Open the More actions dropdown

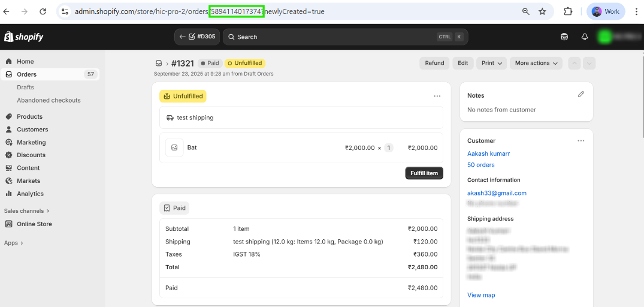536,63
